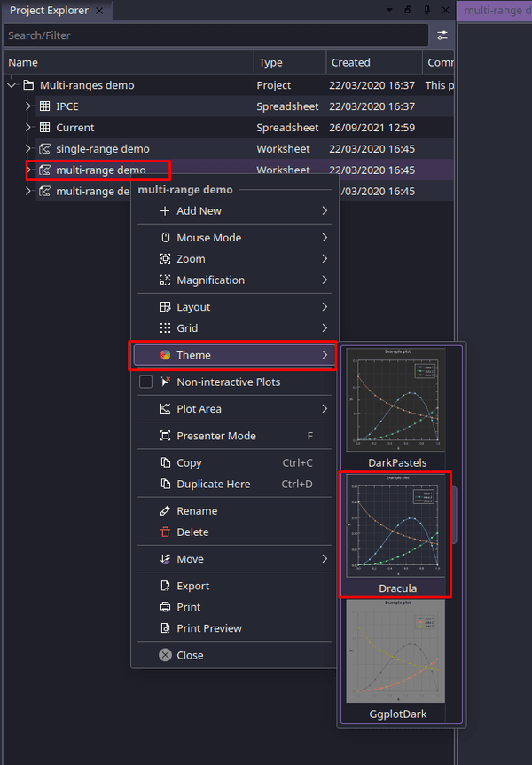Click the Presenter Mode icon
532x765 pixels.
(x=165, y=436)
